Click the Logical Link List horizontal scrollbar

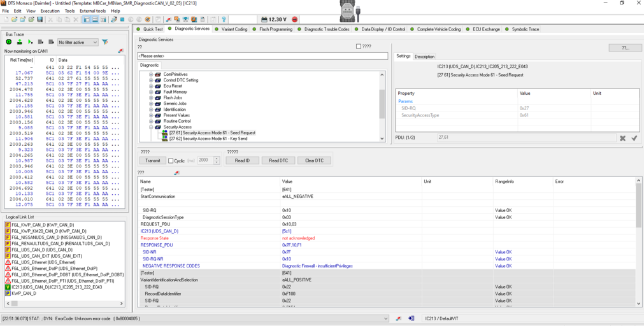pyautogui.click(x=64, y=304)
